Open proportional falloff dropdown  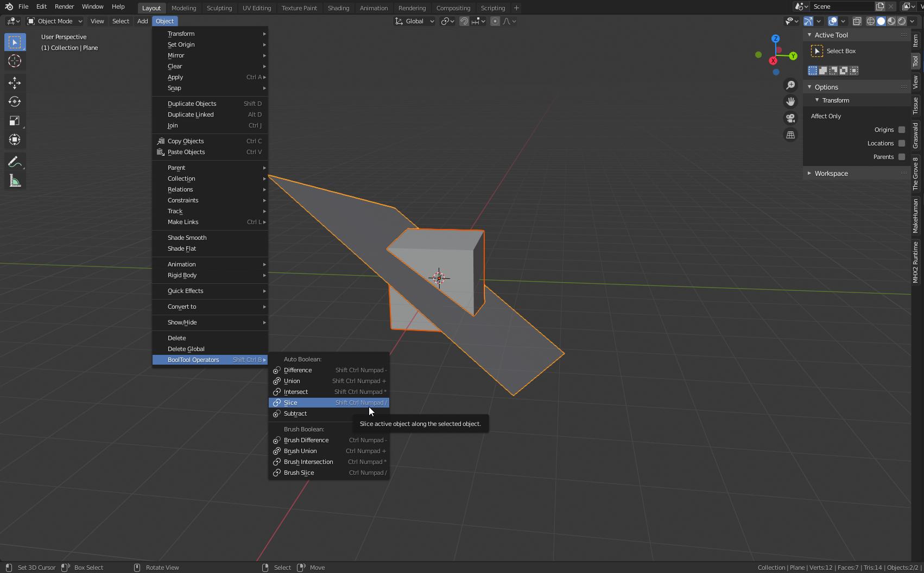pos(510,21)
